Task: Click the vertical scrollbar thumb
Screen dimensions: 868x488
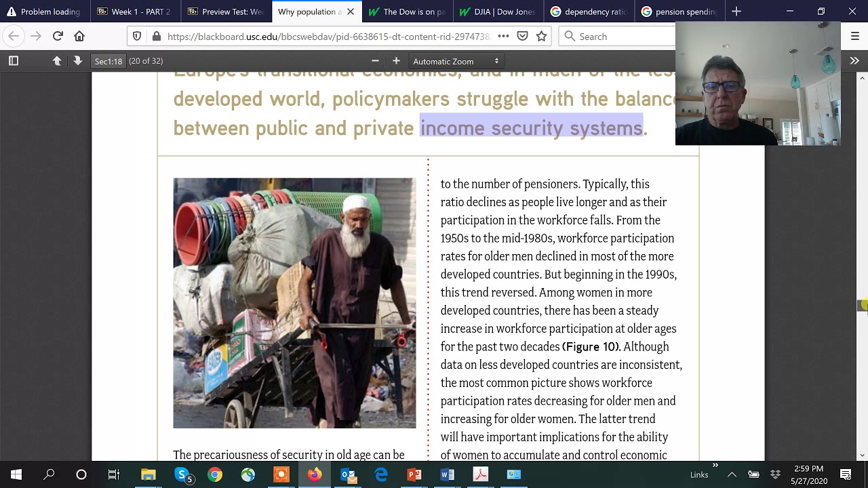Action: coord(863,306)
